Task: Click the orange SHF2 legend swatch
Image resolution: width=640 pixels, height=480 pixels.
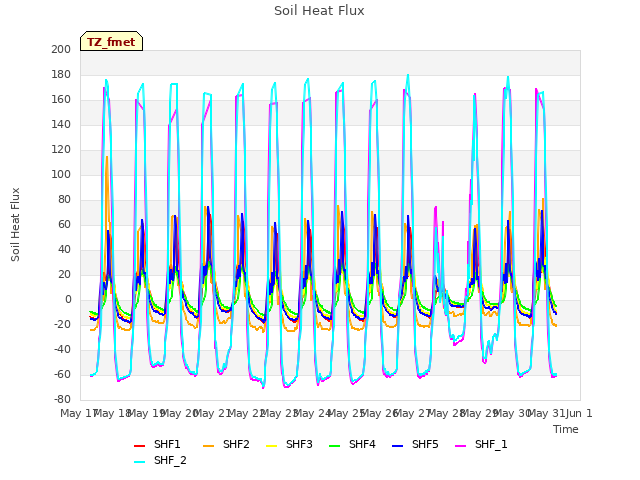Action: pyautogui.click(x=208, y=446)
